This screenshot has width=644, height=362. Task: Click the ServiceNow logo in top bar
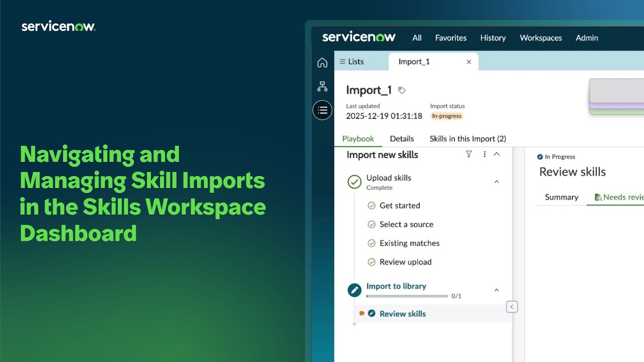click(x=359, y=37)
